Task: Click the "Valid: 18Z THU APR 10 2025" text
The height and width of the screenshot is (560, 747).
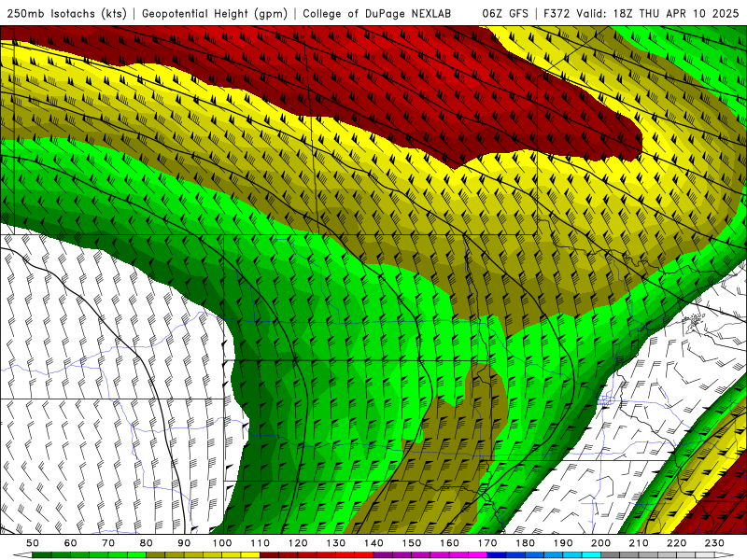Action: tap(657, 13)
